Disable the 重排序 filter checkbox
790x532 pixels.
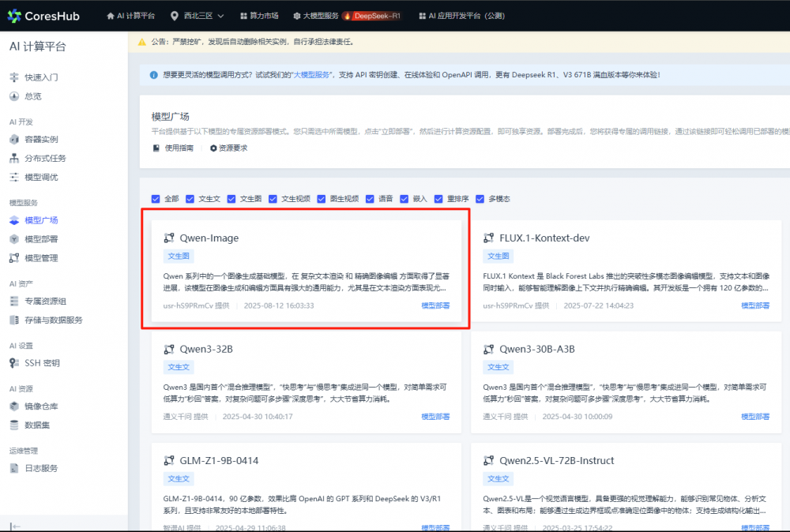coord(438,199)
